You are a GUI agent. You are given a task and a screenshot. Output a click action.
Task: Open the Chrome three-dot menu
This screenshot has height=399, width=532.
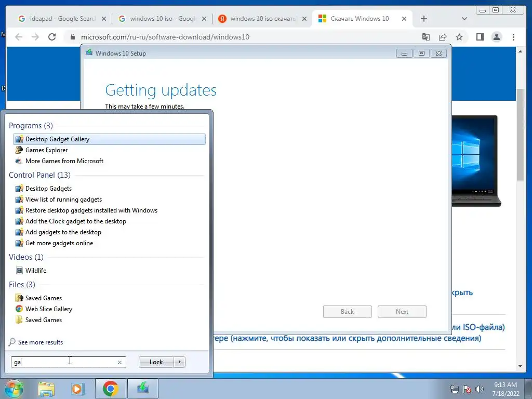click(513, 37)
